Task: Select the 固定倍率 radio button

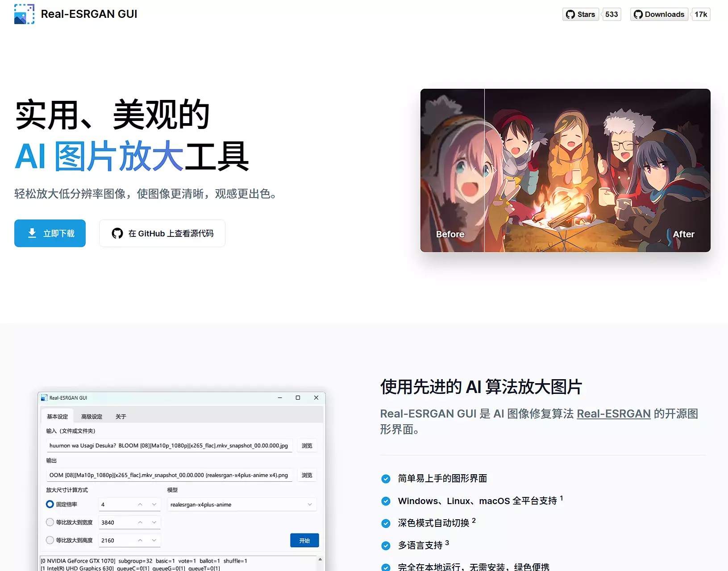Action: pos(50,504)
